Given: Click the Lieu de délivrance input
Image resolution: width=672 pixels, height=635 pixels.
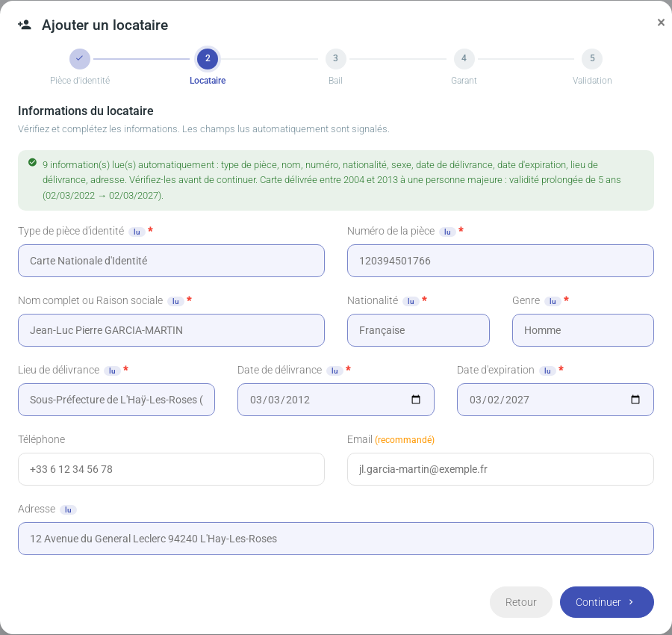Looking at the screenshot, I should (116, 400).
